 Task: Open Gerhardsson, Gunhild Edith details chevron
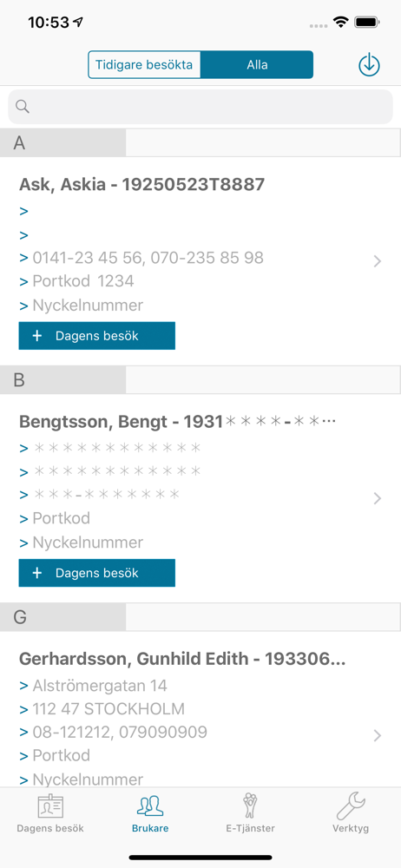[378, 735]
